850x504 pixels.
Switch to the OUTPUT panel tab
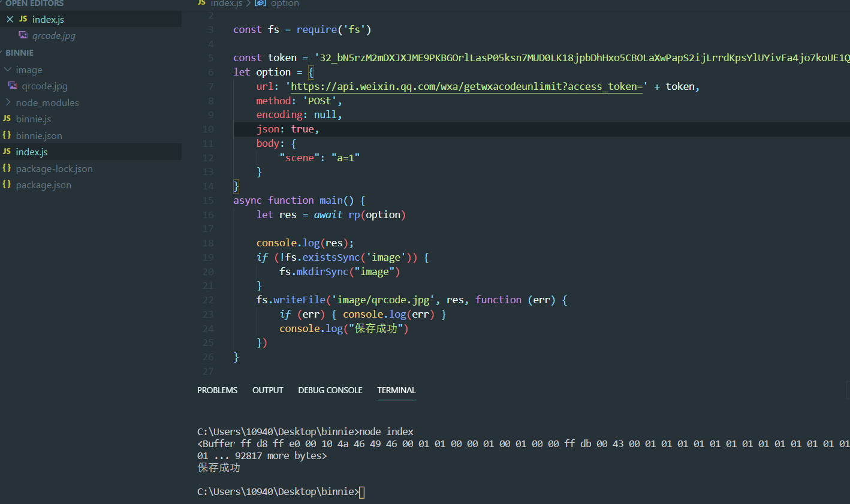268,390
